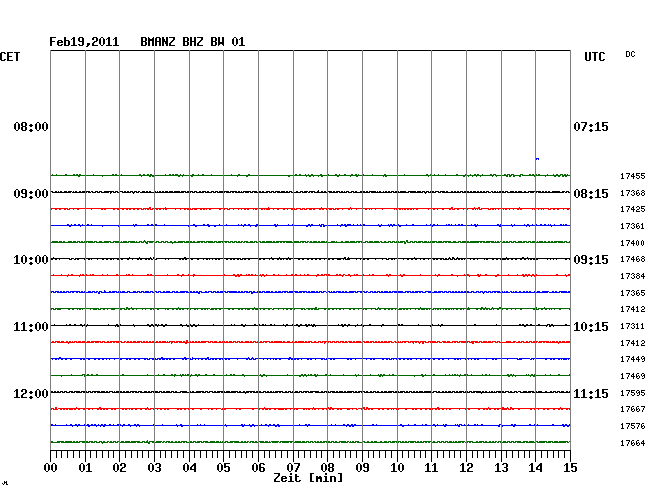Click minute tick label "07"

(293, 468)
